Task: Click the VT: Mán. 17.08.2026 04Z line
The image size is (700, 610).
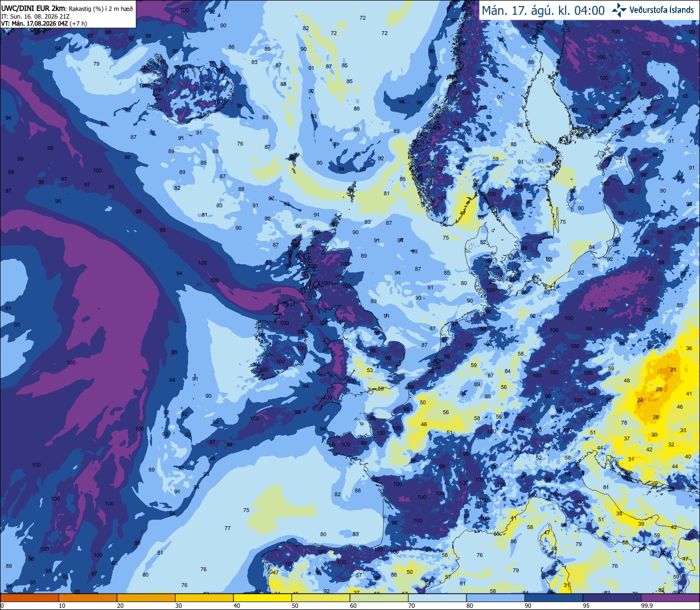Action: click(44, 24)
